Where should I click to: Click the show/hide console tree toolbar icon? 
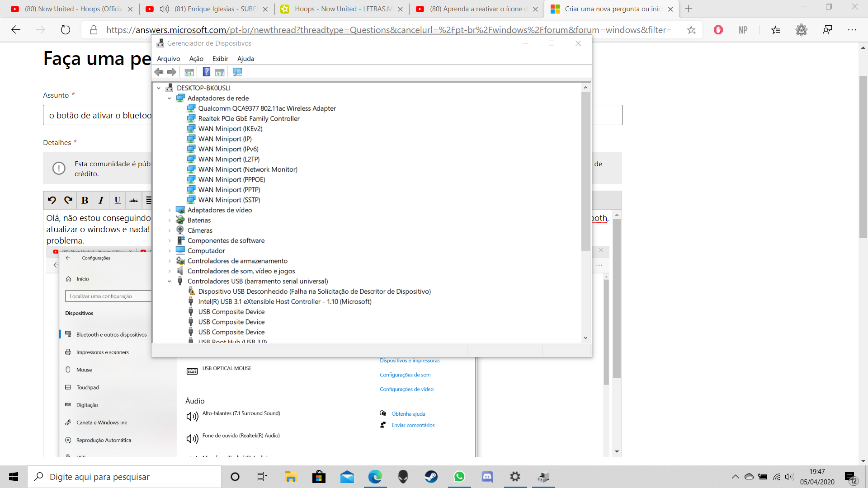[x=189, y=72]
